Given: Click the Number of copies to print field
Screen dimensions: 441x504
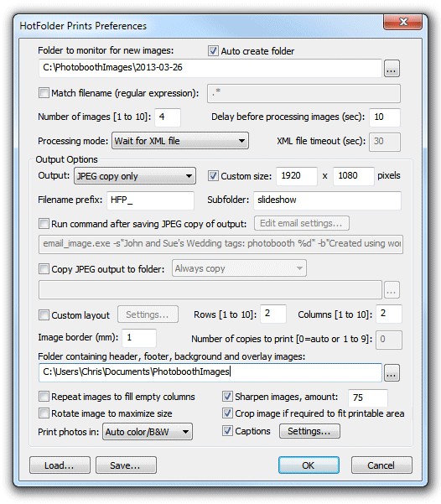Looking at the screenshot, I should 389,340.
